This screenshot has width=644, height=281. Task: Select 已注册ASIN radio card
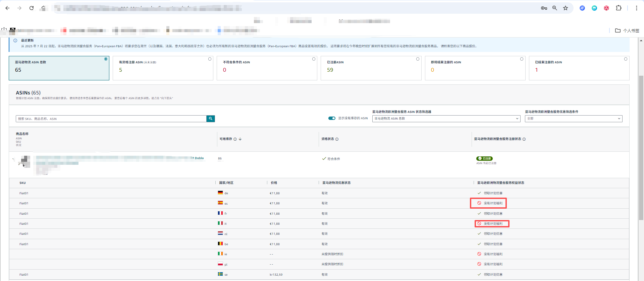[418, 59]
